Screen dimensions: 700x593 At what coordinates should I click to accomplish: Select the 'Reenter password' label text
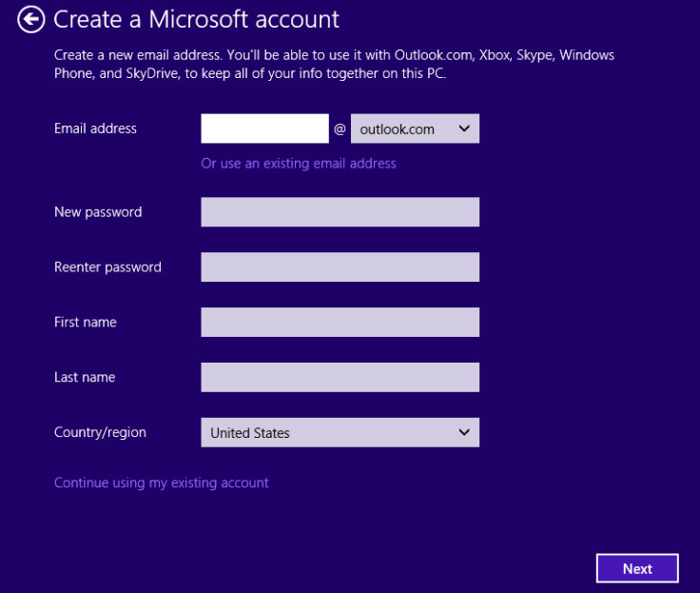click(x=107, y=267)
